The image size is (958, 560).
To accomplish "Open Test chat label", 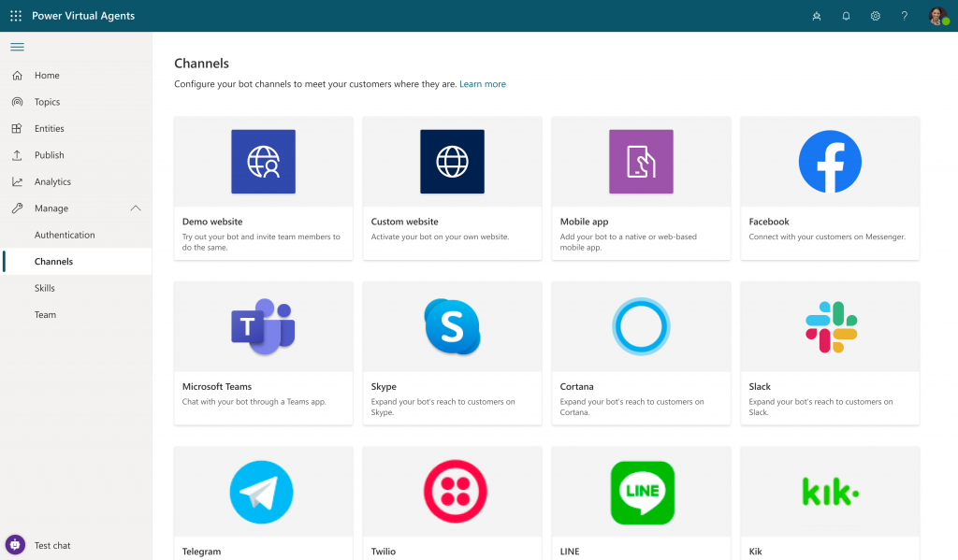I will tap(52, 545).
